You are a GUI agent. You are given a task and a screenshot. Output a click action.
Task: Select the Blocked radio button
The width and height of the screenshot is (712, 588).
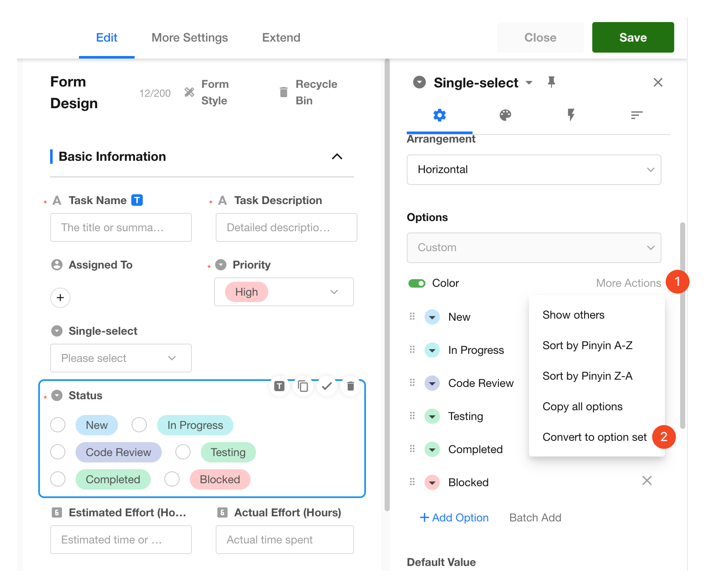(172, 479)
